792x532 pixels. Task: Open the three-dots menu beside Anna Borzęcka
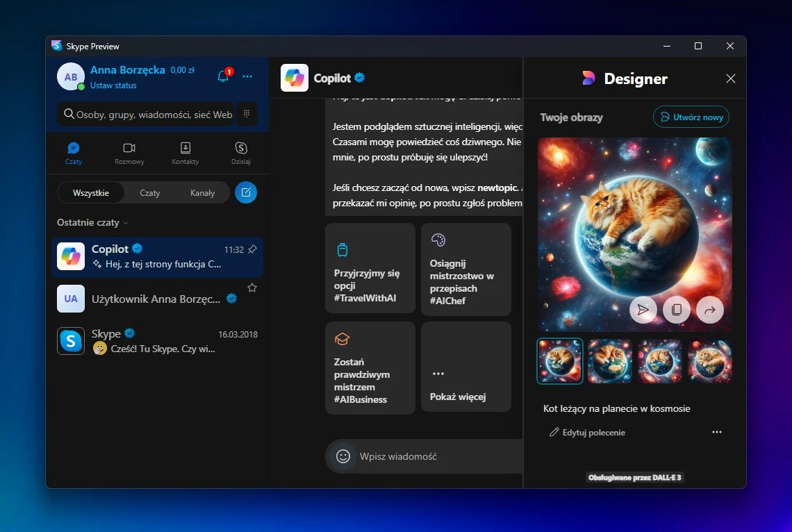[x=247, y=76]
